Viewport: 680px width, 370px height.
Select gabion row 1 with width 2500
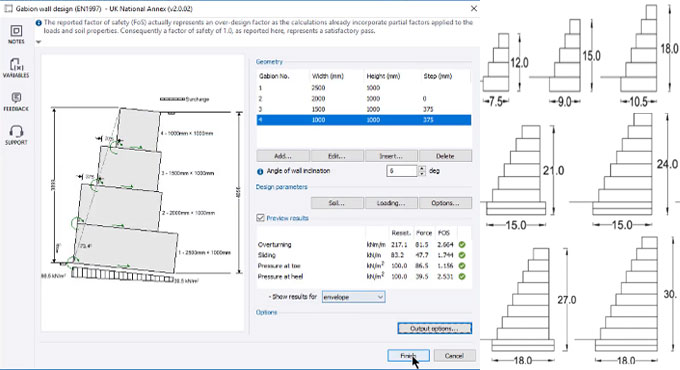click(364, 88)
